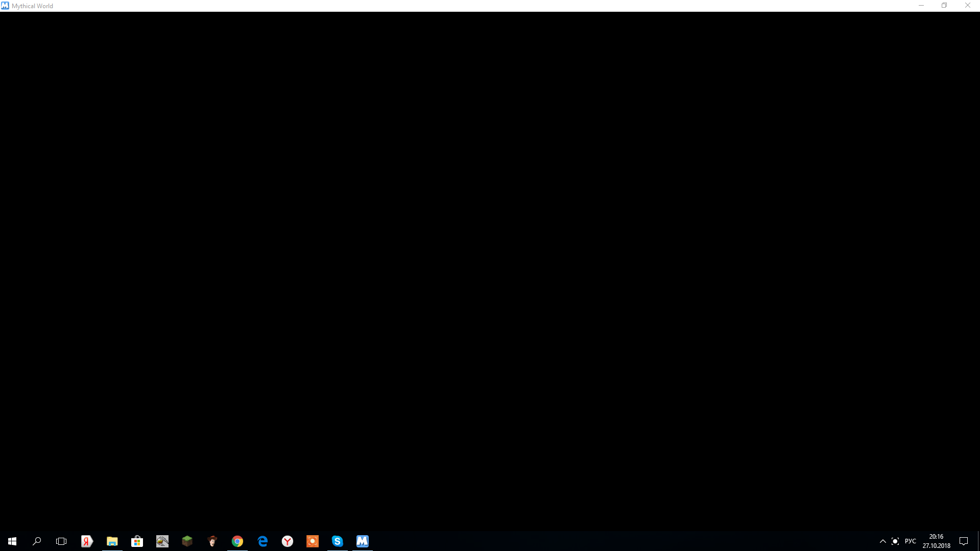Restore down the Mythical World window
Screen dimensions: 980x551
tap(944, 6)
